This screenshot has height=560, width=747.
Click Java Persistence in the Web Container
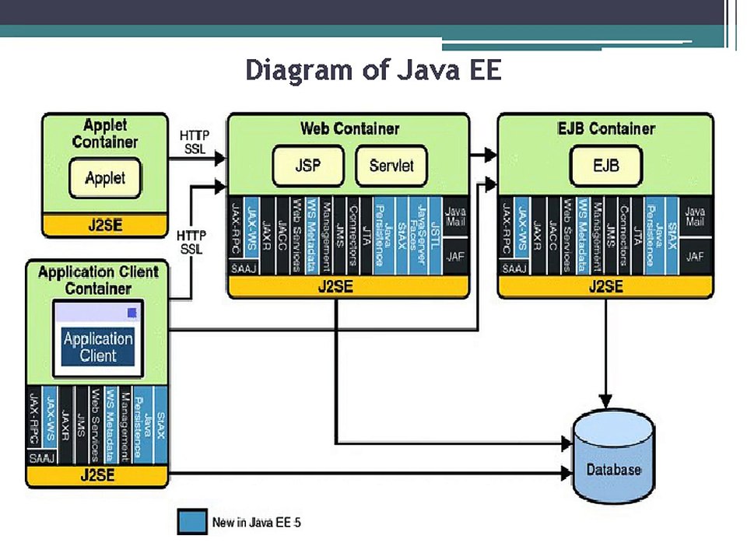(x=384, y=235)
